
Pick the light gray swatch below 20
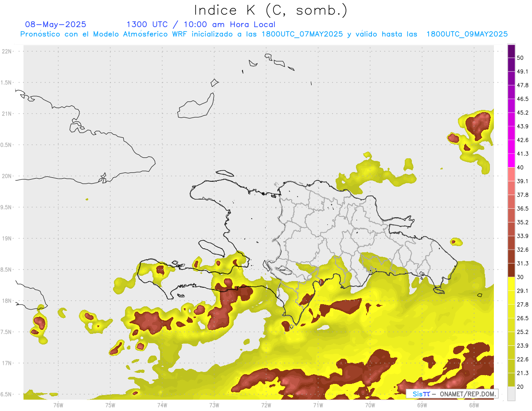[511, 394]
